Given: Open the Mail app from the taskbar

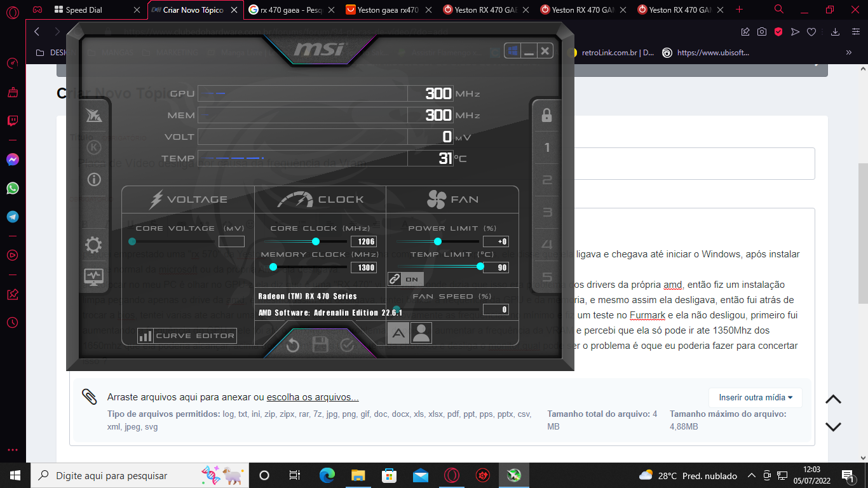Looking at the screenshot, I should click(421, 475).
